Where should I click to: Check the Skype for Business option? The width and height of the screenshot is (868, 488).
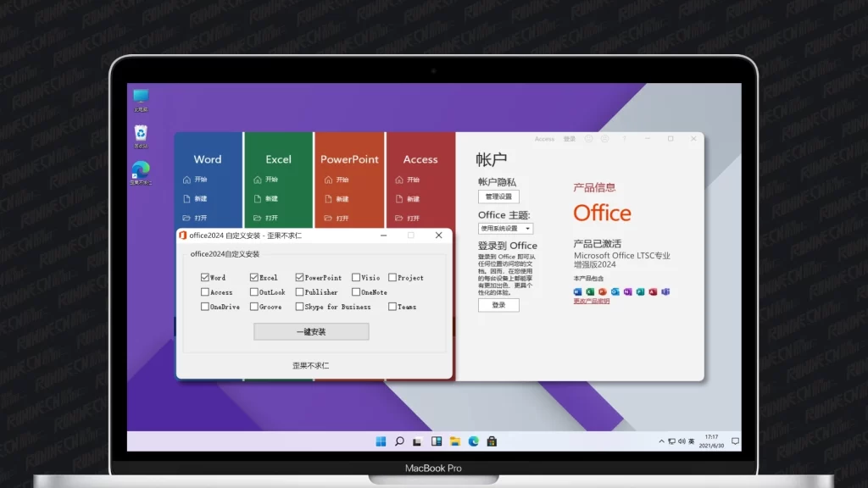pyautogui.click(x=299, y=307)
